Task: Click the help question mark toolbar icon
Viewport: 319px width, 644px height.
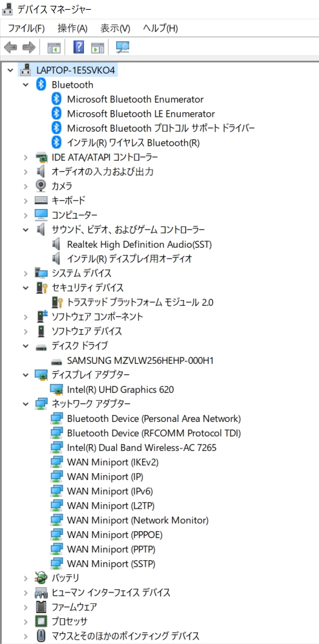Action: [x=78, y=47]
